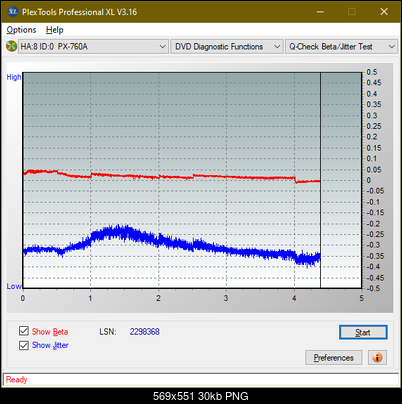This screenshot has width=402, height=404.
Task: Open the Help menu
Action: pos(55,30)
